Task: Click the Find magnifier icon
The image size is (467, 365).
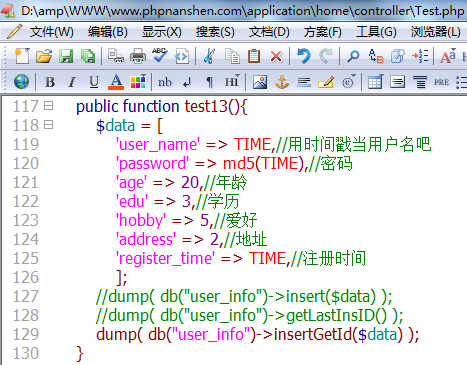Action: tap(353, 56)
